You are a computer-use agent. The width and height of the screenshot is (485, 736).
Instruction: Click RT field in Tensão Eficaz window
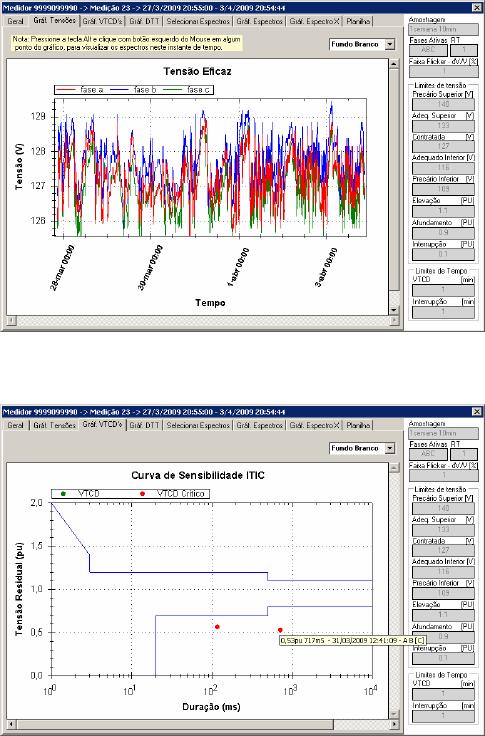tap(464, 50)
